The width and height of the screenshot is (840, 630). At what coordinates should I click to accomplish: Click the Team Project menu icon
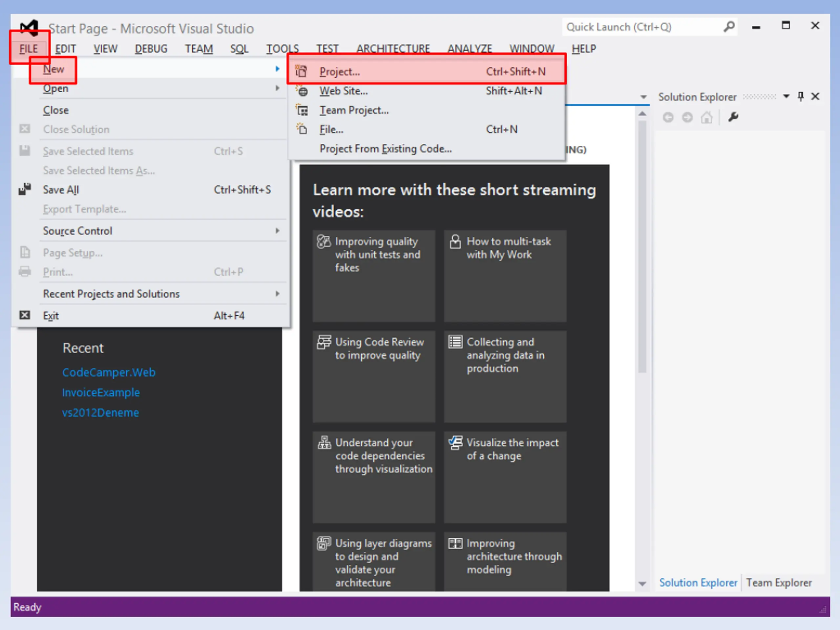click(302, 110)
